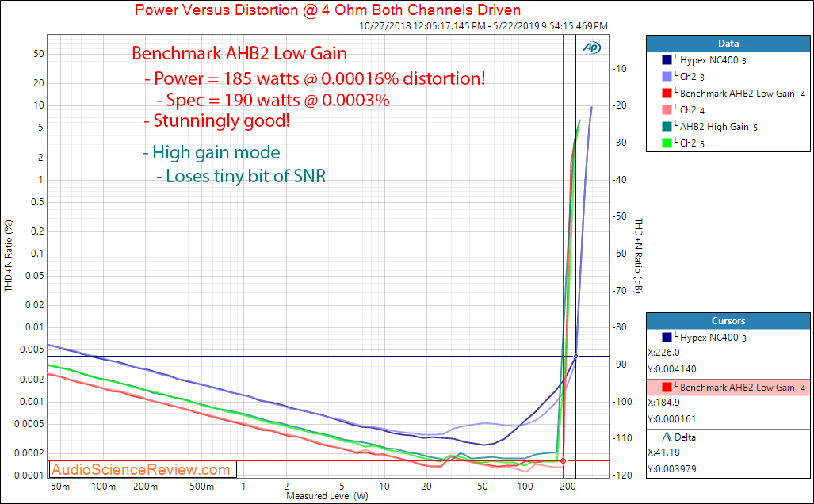Image resolution: width=814 pixels, height=504 pixels.
Task: Click the Cursors panel header
Action: (728, 321)
